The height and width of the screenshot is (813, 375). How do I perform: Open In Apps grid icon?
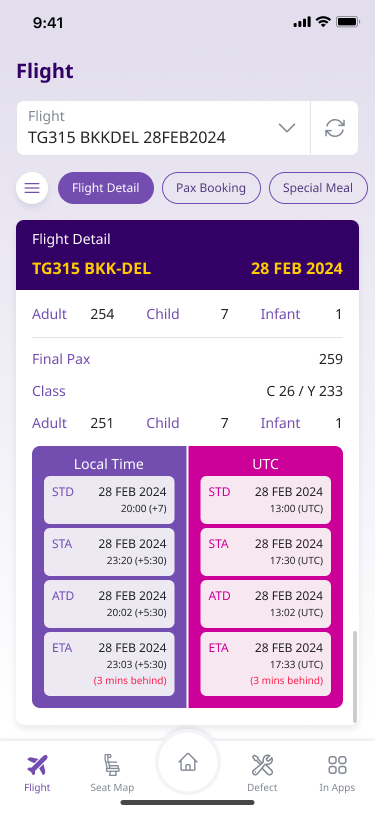point(337,765)
